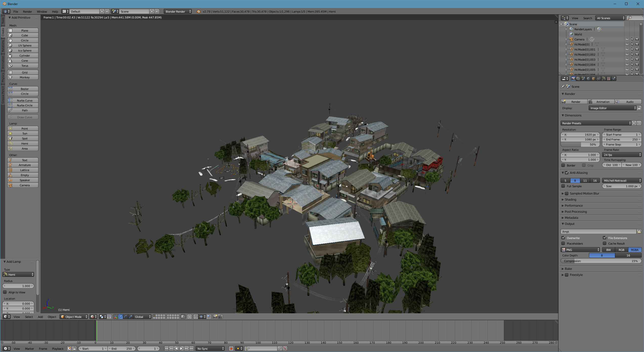Select the Armature object icon

tap(11, 165)
